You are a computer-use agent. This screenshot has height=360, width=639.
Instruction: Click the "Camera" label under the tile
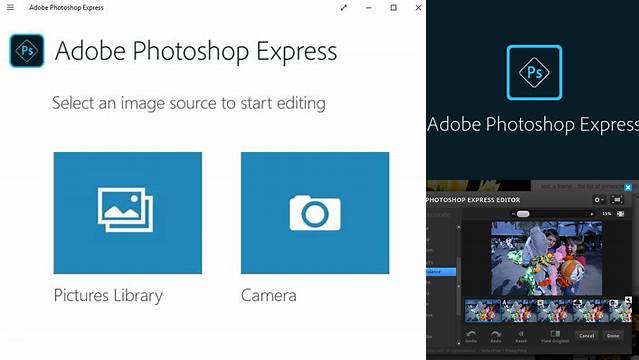tap(269, 296)
